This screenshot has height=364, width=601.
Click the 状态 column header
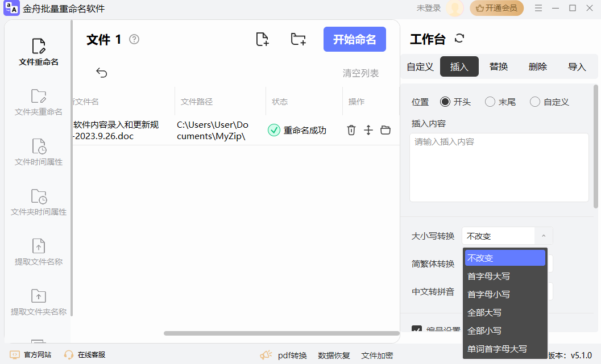coord(280,102)
